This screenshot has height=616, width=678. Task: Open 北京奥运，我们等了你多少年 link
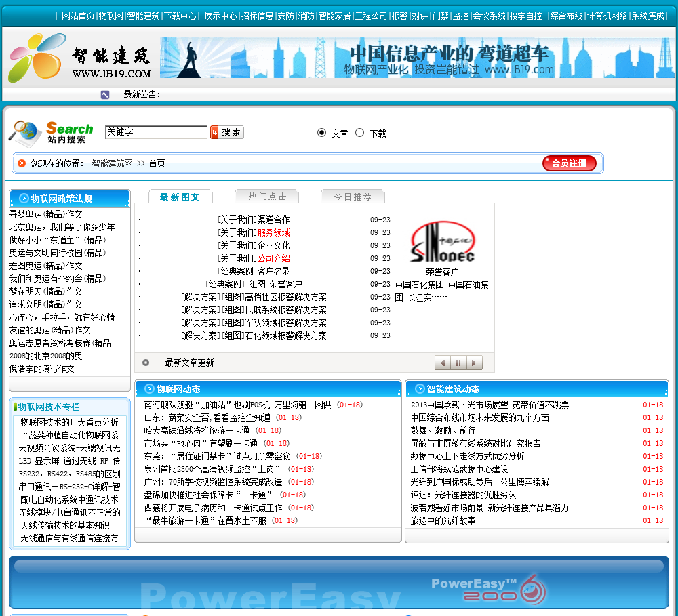tap(62, 227)
